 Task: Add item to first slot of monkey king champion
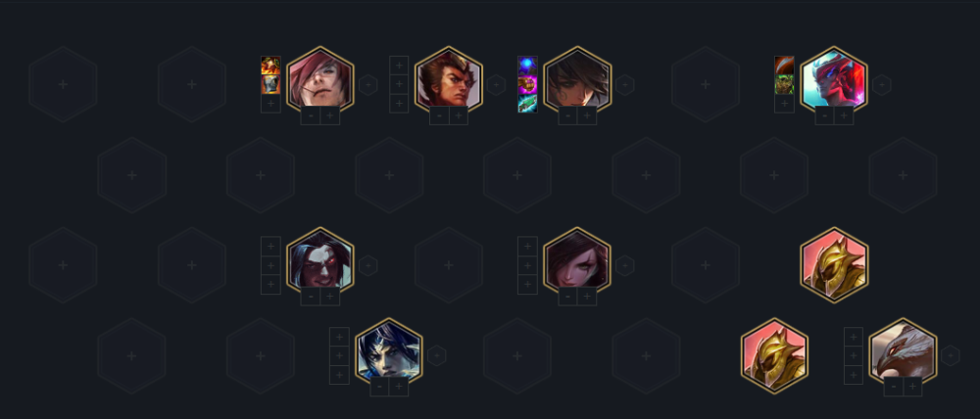click(x=399, y=66)
